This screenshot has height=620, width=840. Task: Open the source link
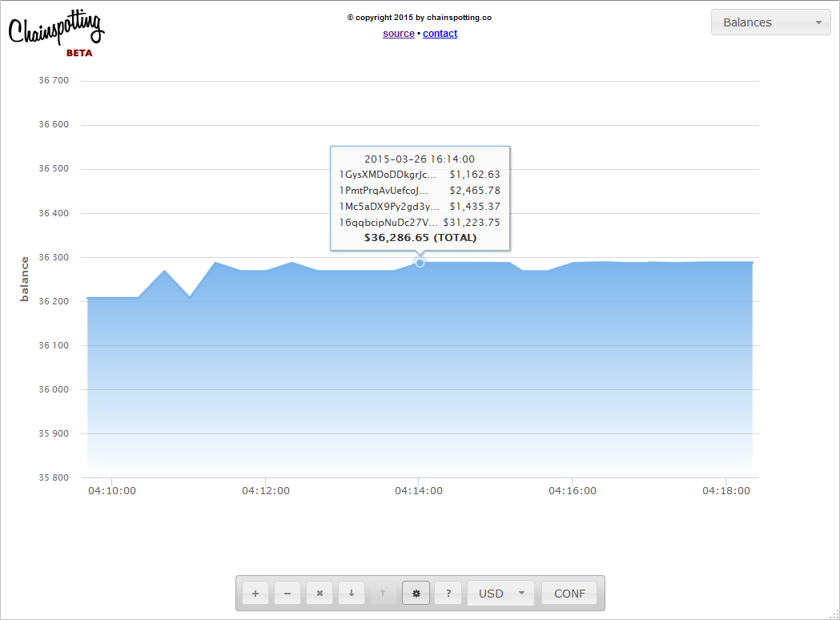point(399,34)
